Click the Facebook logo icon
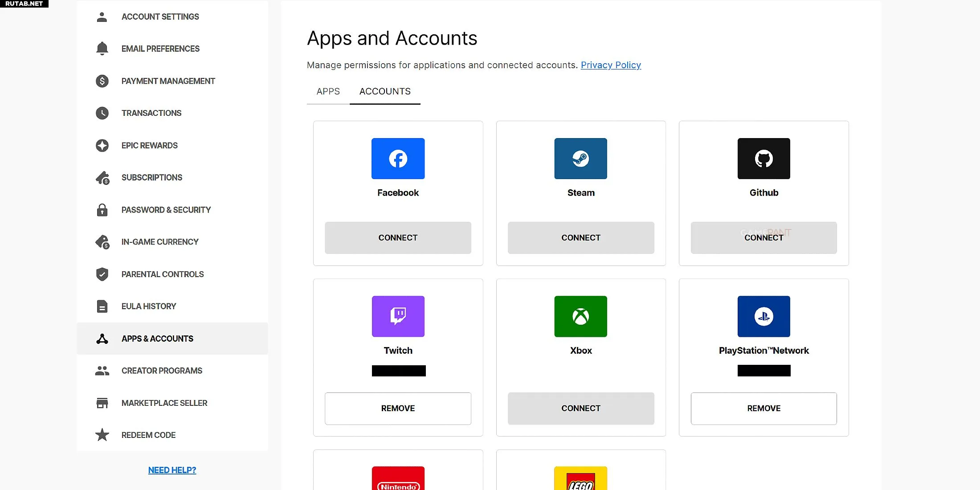Image resolution: width=980 pixels, height=490 pixels. click(398, 159)
